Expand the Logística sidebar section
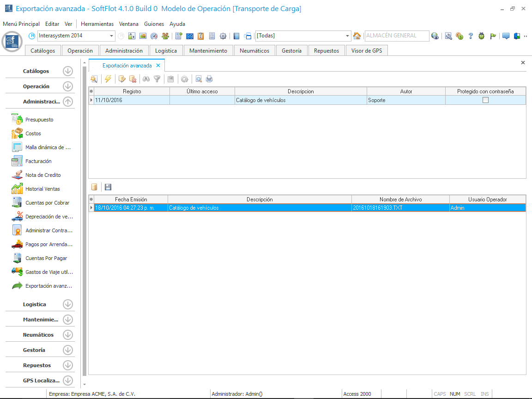Image resolution: width=532 pixels, height=399 pixels. coord(68,304)
